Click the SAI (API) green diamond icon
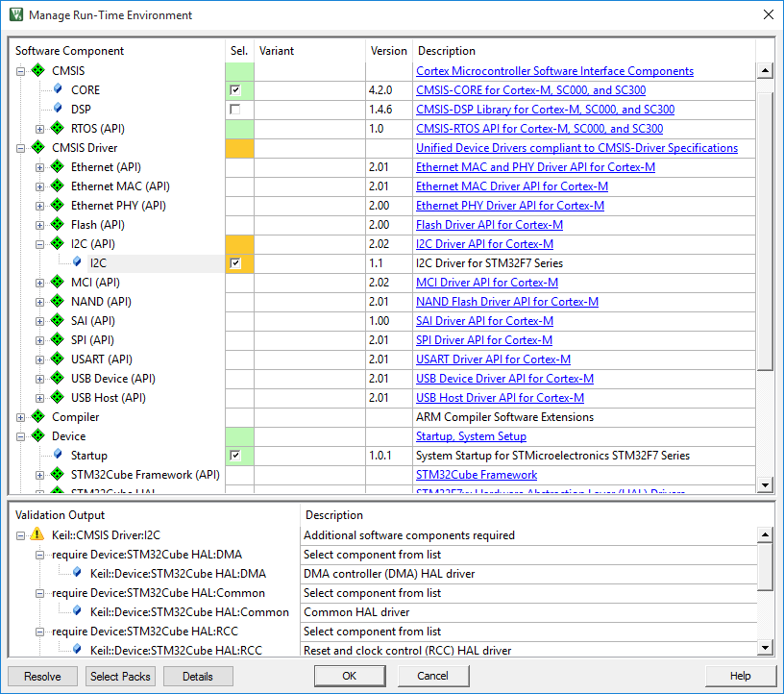This screenshot has height=694, width=784. [58, 321]
